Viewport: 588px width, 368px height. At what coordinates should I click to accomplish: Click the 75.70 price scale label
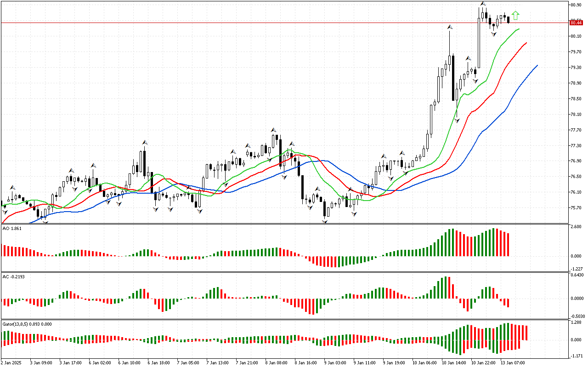click(576, 208)
